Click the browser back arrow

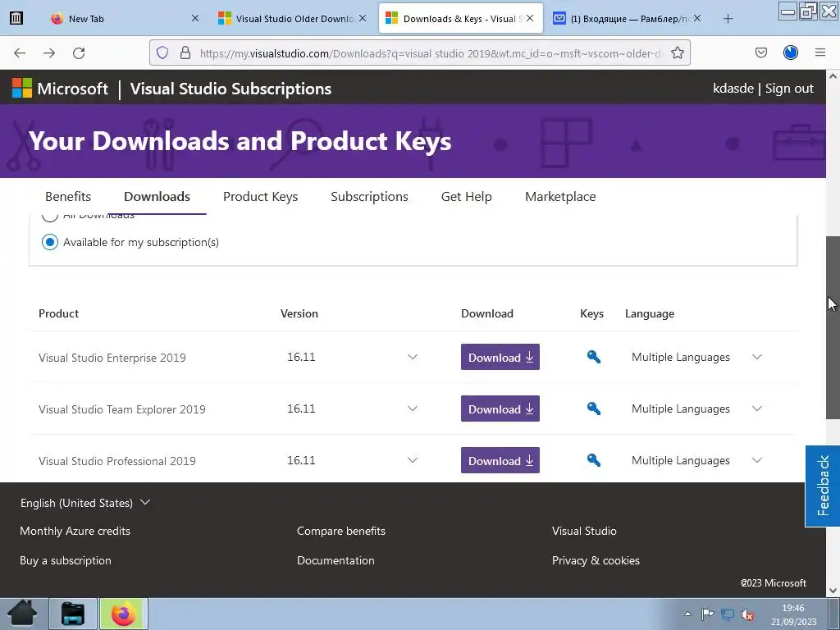click(x=20, y=53)
